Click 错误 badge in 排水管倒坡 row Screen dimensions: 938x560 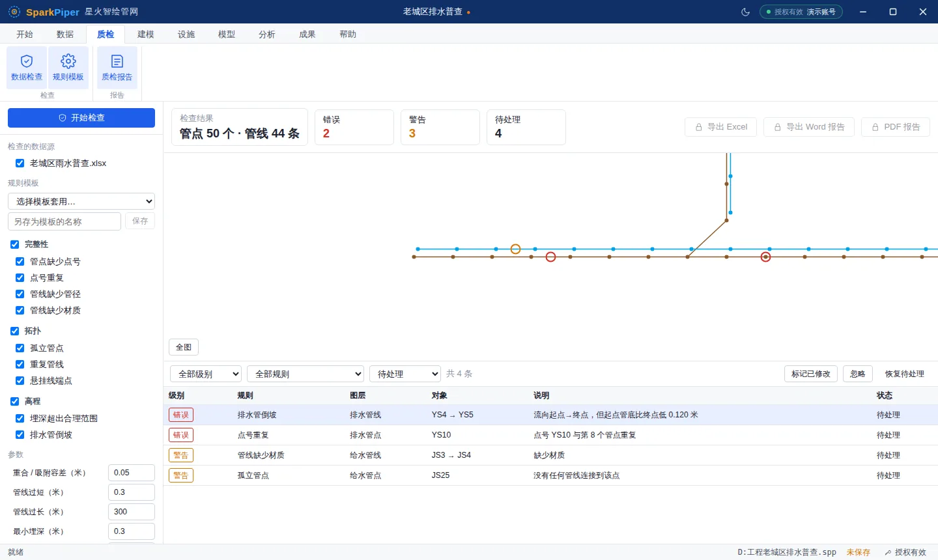tap(181, 415)
